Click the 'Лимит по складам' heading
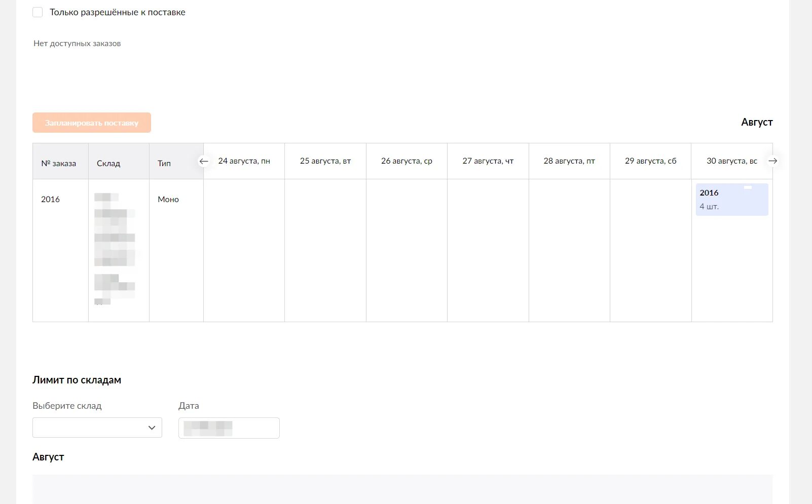 tap(77, 380)
